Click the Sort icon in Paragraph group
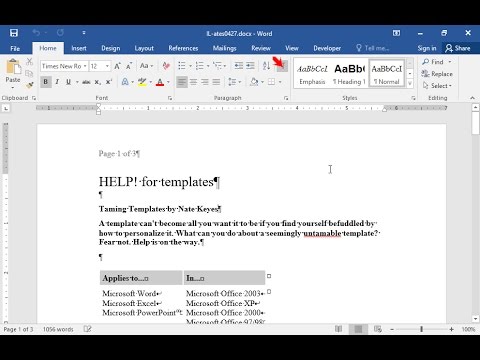Viewport: 480px width, 360px height. (x=266, y=66)
